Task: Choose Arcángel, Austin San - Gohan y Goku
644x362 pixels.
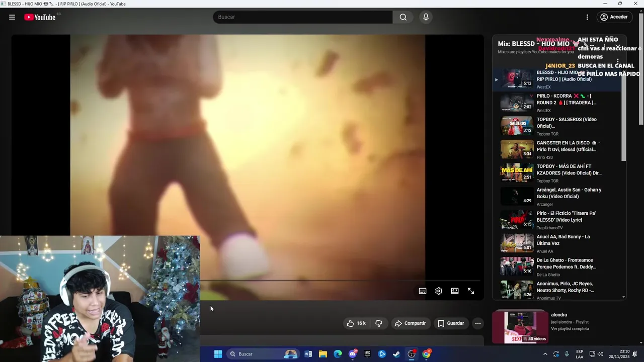Action: click(556, 197)
